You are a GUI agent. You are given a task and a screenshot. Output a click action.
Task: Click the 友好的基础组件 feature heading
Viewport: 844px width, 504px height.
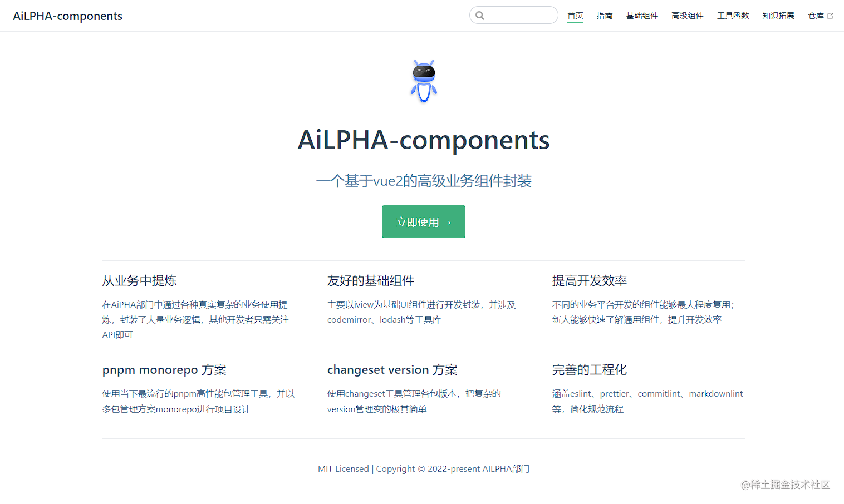click(x=371, y=281)
